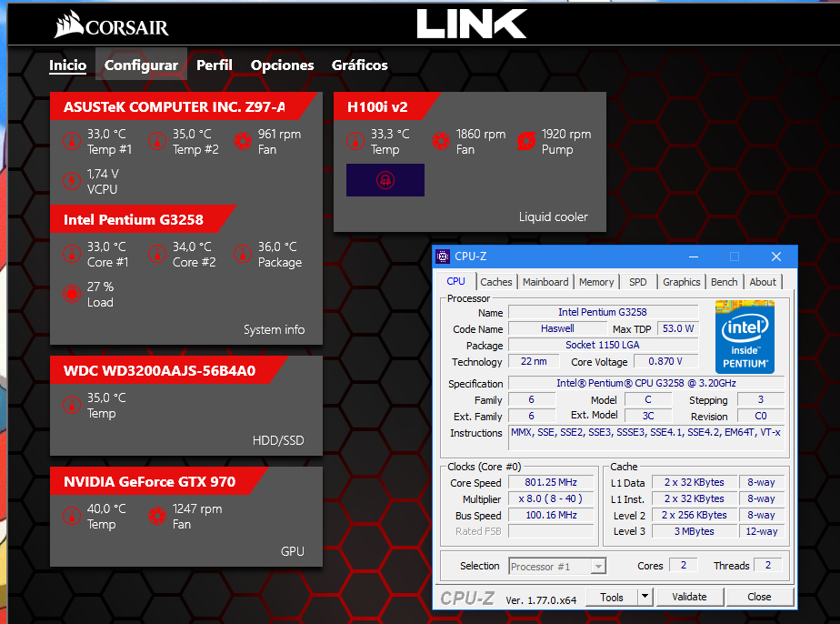Click the Temp #1 thermometer icon on motherboard card
The image size is (840, 624).
(72, 142)
